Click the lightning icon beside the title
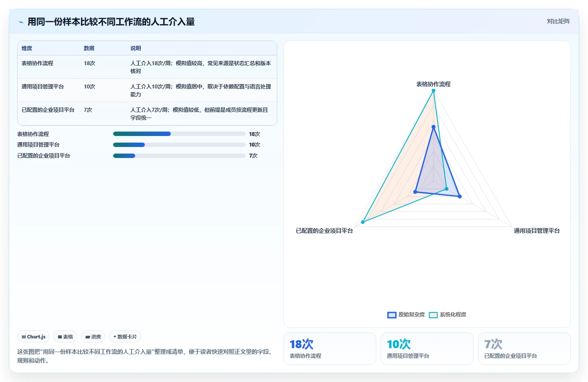This screenshot has height=382, width=588. tap(21, 22)
